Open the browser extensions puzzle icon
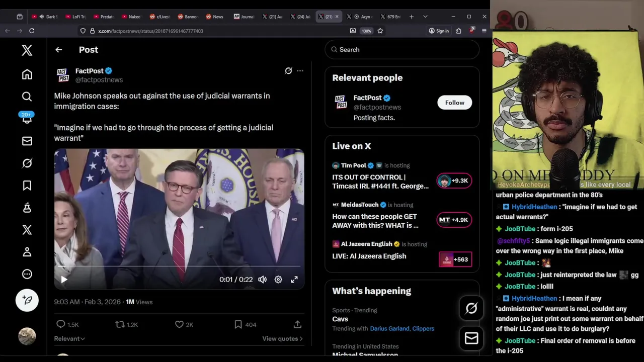644x362 pixels. coord(459,31)
